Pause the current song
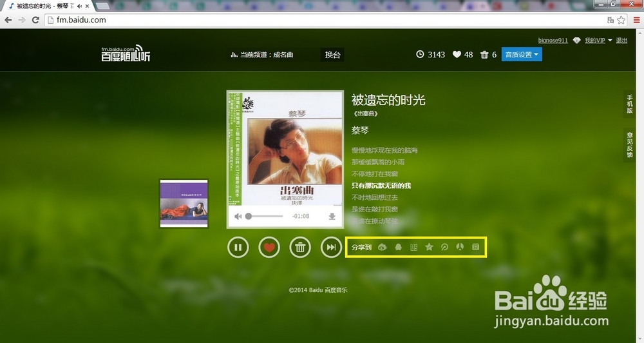This screenshot has width=644, height=343. click(238, 247)
